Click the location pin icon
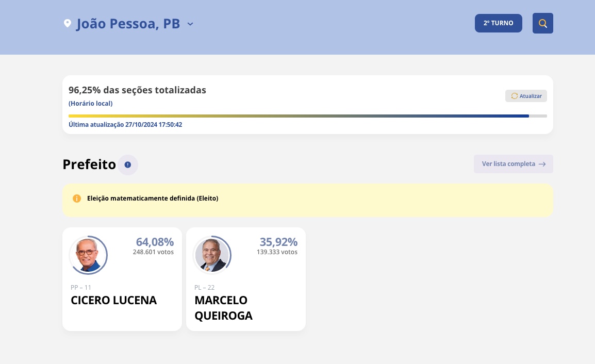 68,24
